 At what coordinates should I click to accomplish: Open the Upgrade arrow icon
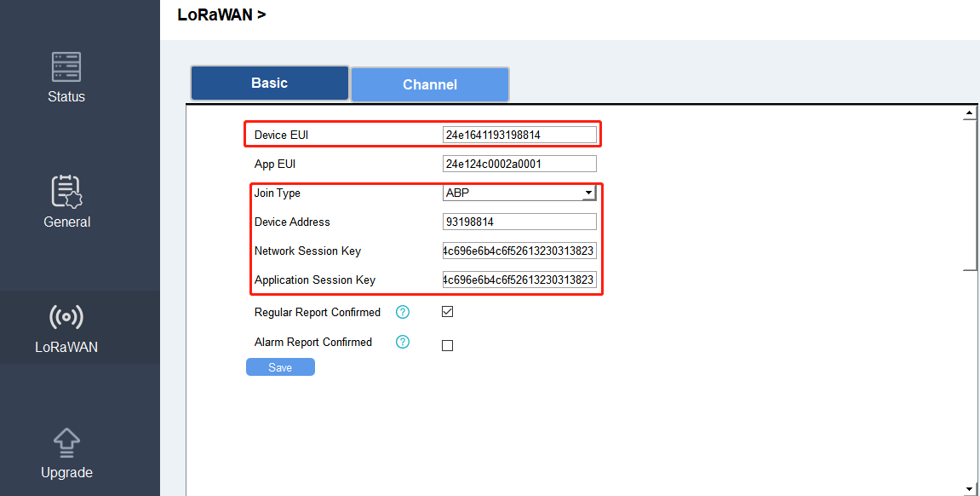66,443
